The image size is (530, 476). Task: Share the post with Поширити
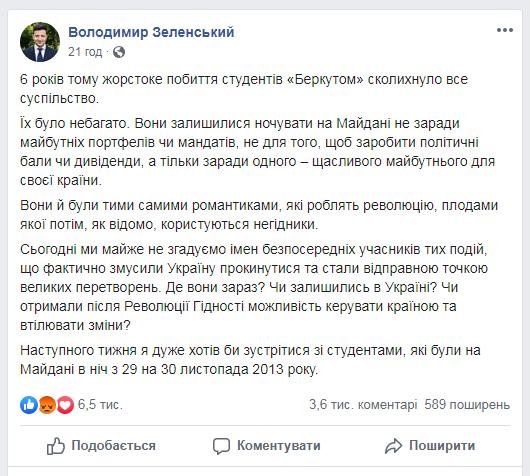(x=430, y=446)
